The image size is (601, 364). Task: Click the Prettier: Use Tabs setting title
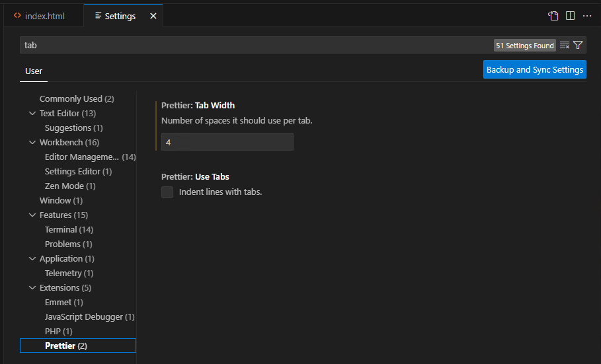[x=195, y=176]
